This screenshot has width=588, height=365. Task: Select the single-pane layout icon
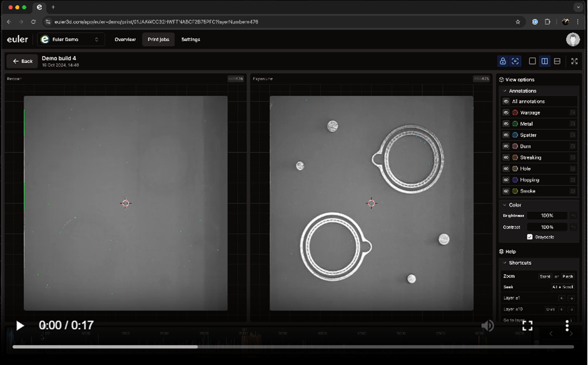tap(532, 61)
